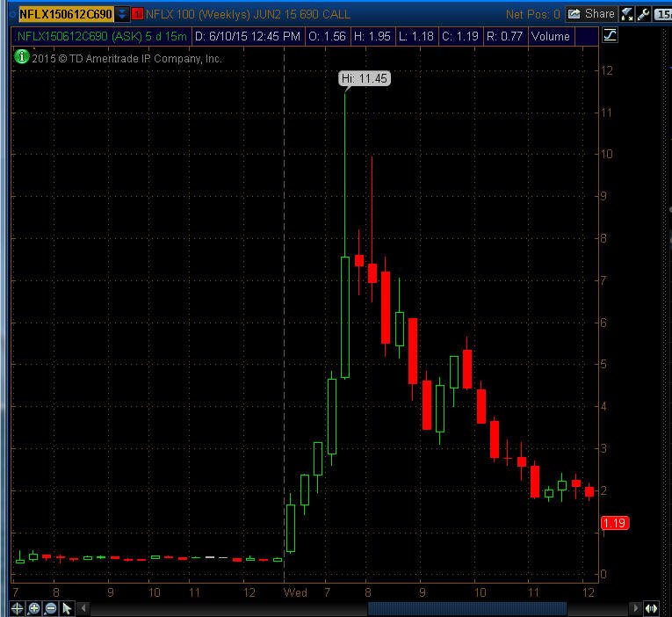Viewport: 672px width, 617px height.
Task: Open the symbol dropdown arrow
Action: pyautogui.click(x=122, y=14)
